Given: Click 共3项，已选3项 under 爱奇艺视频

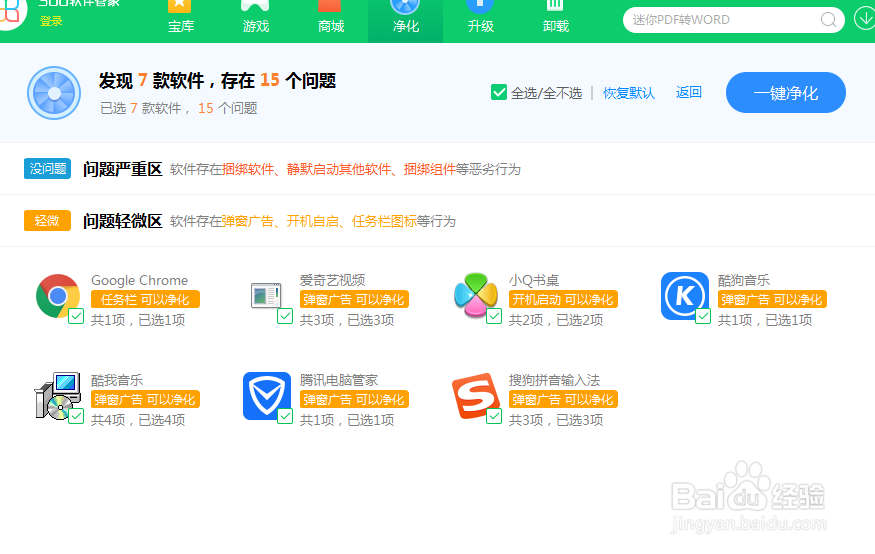Looking at the screenshot, I should pyautogui.click(x=347, y=320).
